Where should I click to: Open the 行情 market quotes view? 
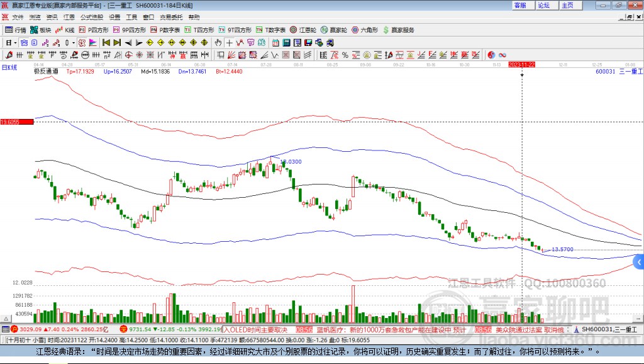point(16,30)
